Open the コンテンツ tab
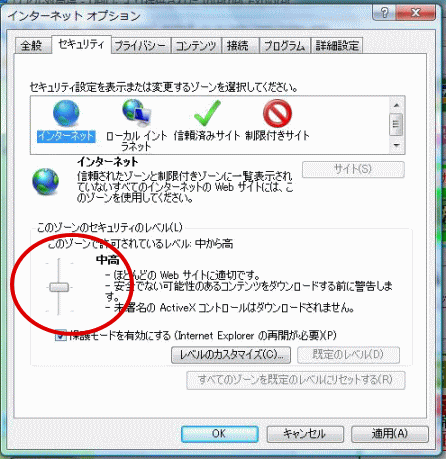This screenshot has width=446, height=459. click(x=196, y=46)
